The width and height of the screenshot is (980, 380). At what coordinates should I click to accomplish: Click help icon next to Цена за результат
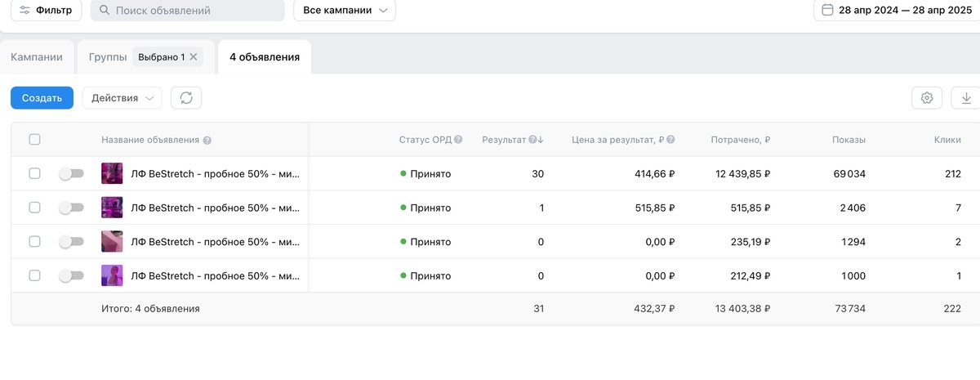(x=671, y=140)
